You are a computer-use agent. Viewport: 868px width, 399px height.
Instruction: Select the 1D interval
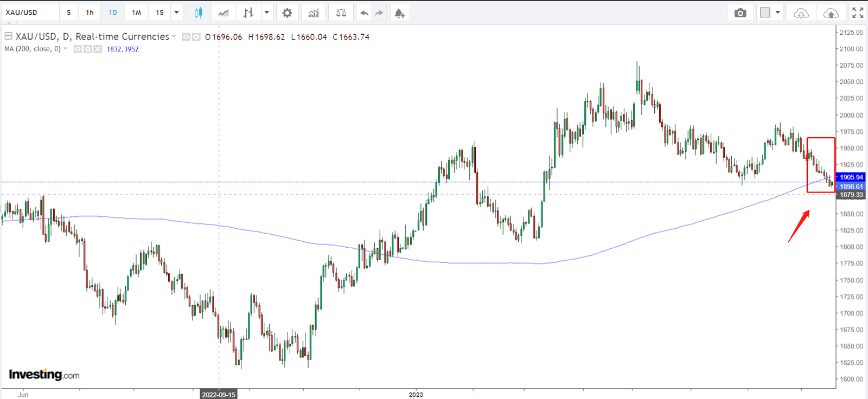[x=113, y=12]
